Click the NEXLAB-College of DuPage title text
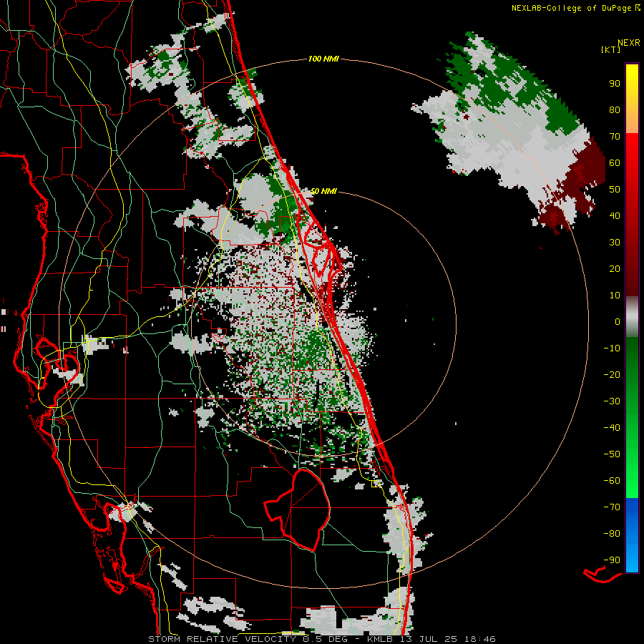The width and height of the screenshot is (644, 644). coord(572,8)
